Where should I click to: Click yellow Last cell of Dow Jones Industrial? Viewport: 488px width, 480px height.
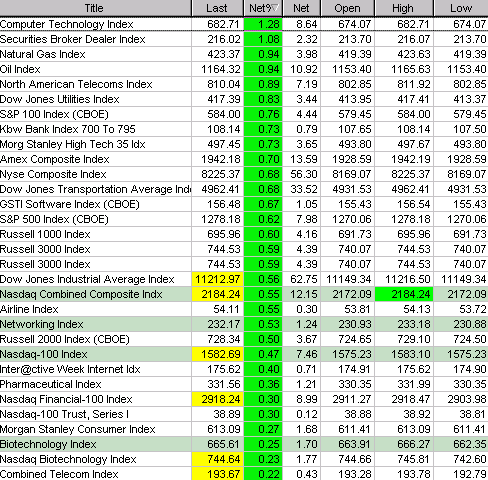click(217, 279)
